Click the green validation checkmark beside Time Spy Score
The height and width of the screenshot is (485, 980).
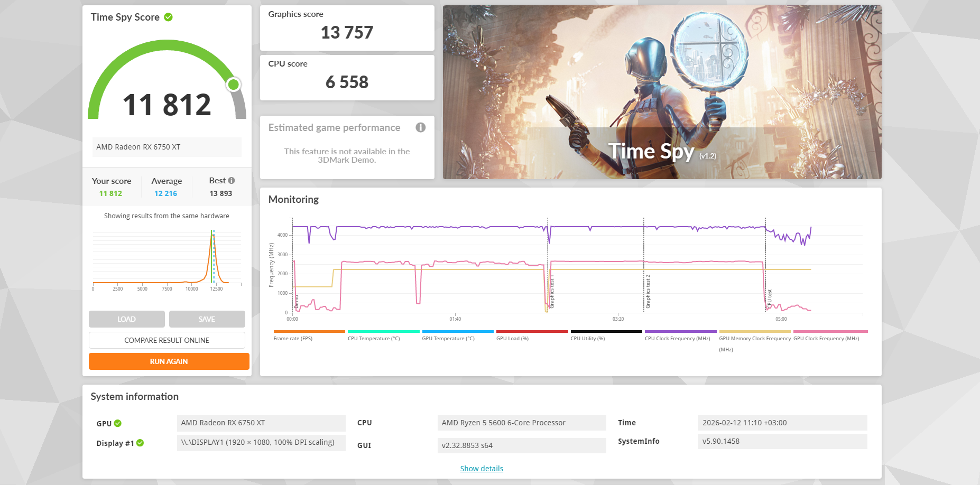point(168,17)
